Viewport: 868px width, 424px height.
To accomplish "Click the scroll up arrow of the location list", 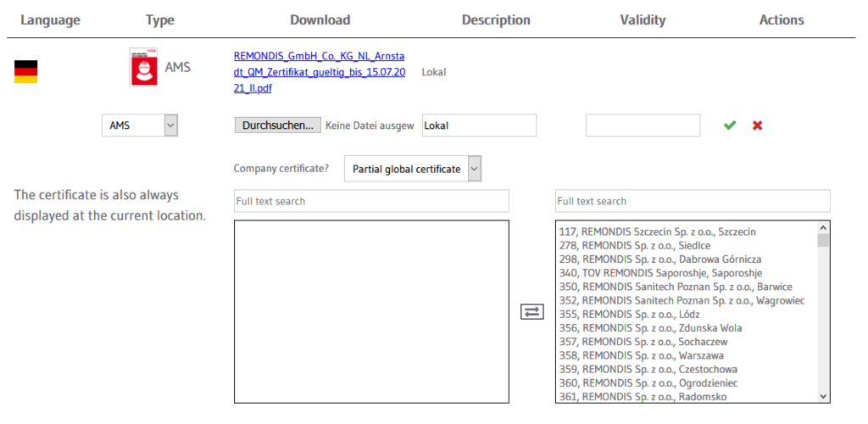I will [822, 227].
